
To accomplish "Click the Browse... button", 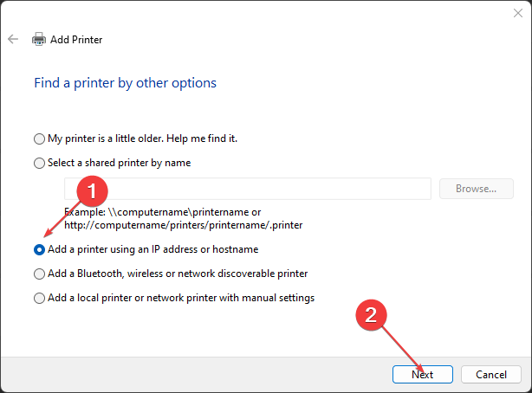I will pos(477,189).
